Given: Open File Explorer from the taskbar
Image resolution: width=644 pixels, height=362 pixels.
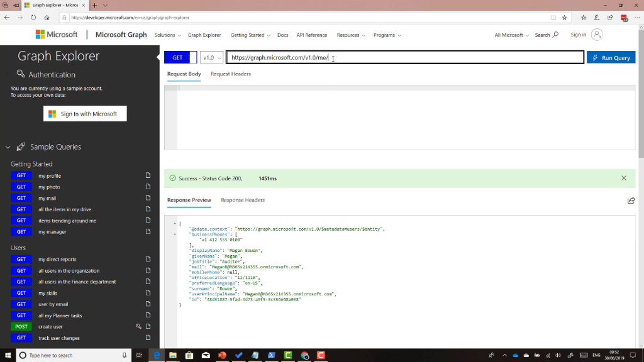Looking at the screenshot, I should [x=172, y=355].
